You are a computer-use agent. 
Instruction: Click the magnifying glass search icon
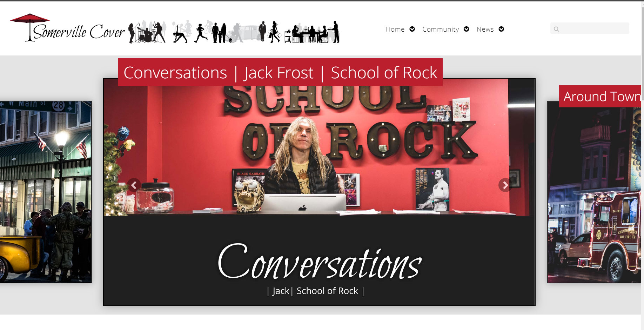coord(556,29)
